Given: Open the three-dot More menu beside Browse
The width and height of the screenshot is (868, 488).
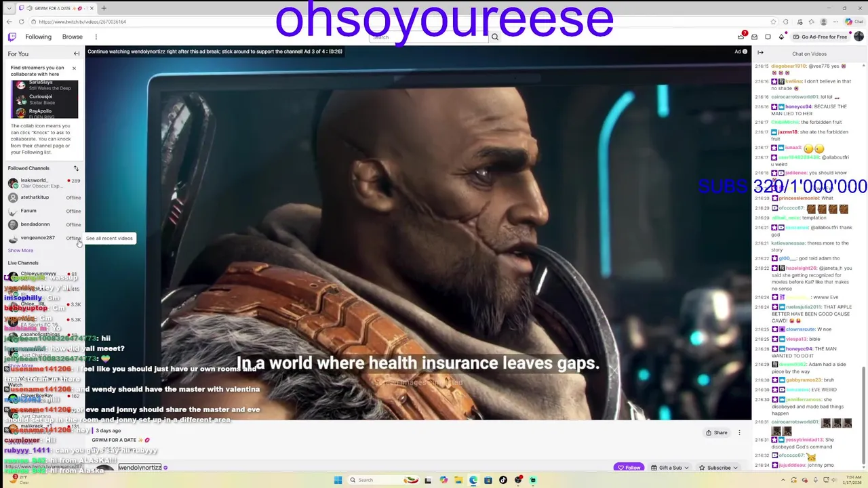Looking at the screenshot, I should pyautogui.click(x=96, y=37).
